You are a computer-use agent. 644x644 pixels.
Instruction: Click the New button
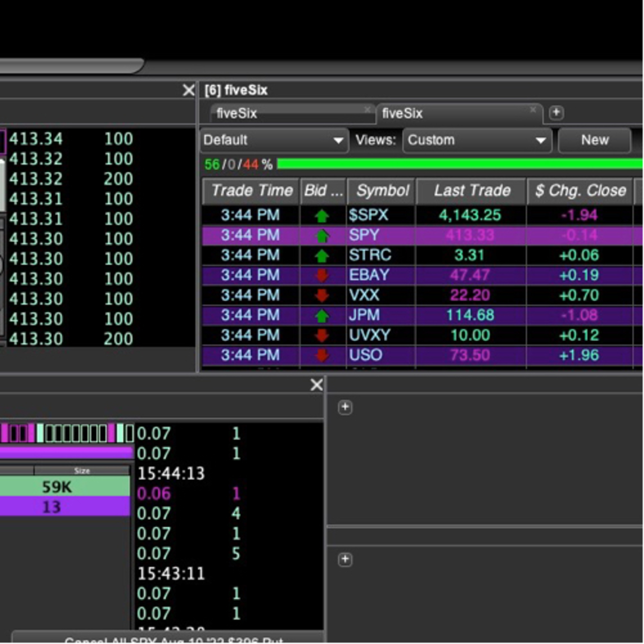click(x=595, y=140)
